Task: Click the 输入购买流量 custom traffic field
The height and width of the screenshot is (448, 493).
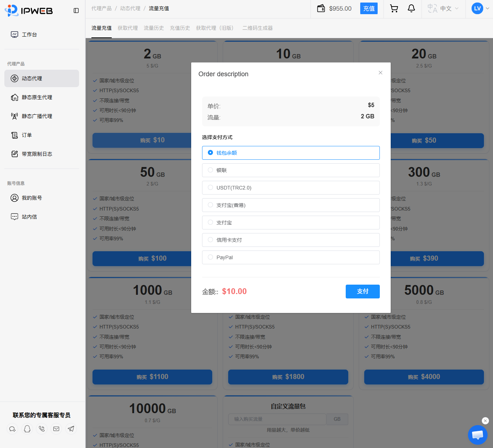Action: coord(277,419)
